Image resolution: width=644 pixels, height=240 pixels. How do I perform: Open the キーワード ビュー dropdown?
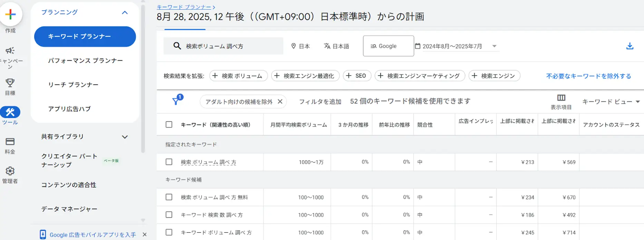[611, 102]
